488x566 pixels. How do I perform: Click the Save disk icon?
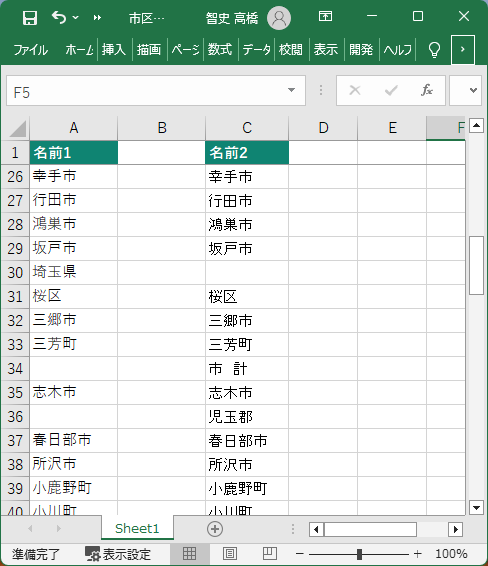[30, 17]
